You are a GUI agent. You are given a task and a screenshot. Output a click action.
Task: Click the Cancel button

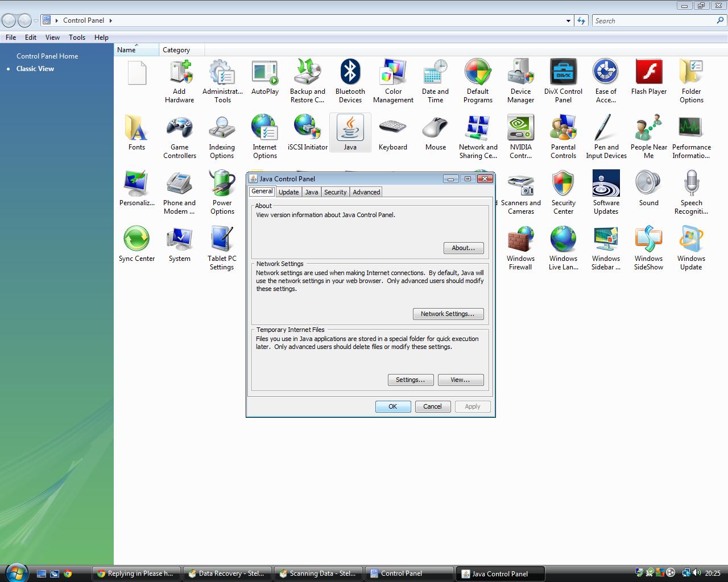point(433,406)
